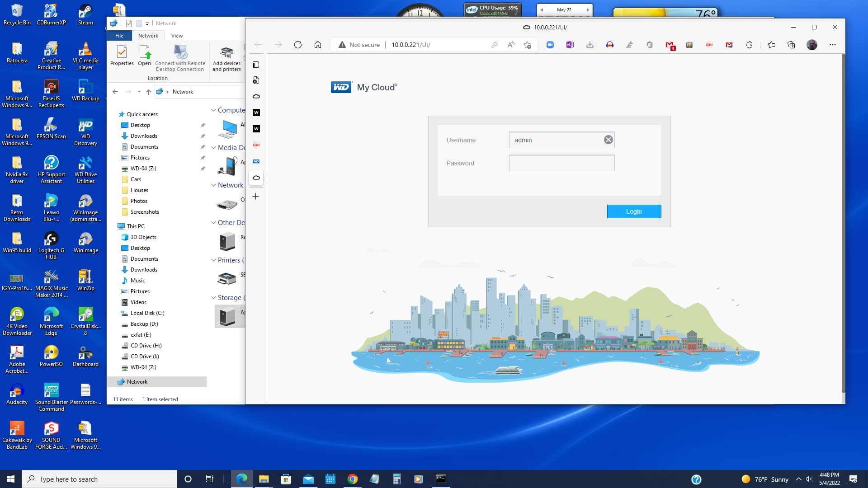Switch to the View ribbon tab

pyautogui.click(x=177, y=36)
